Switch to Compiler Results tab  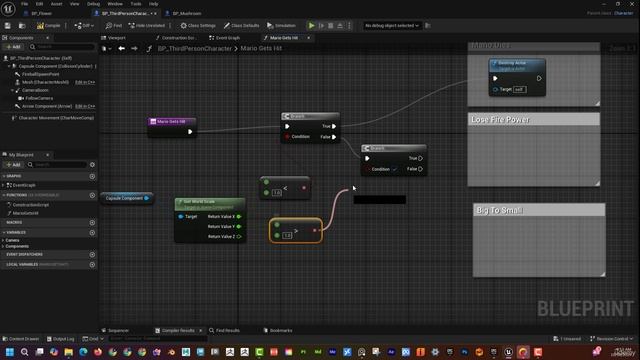178,331
